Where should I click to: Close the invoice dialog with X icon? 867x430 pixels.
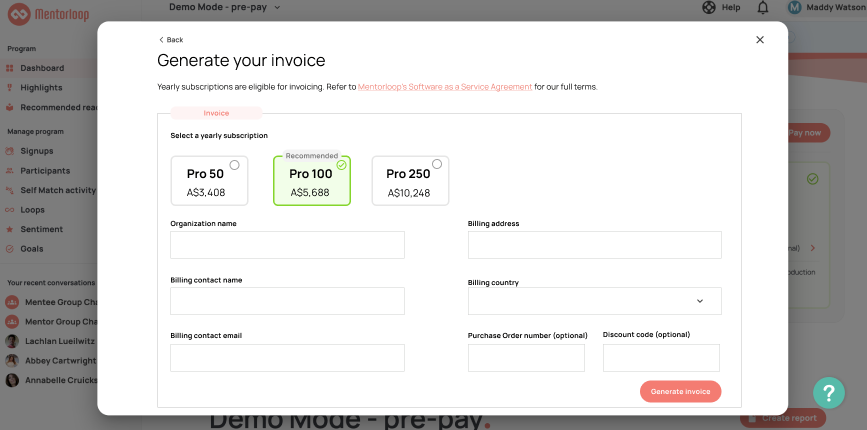click(x=759, y=40)
